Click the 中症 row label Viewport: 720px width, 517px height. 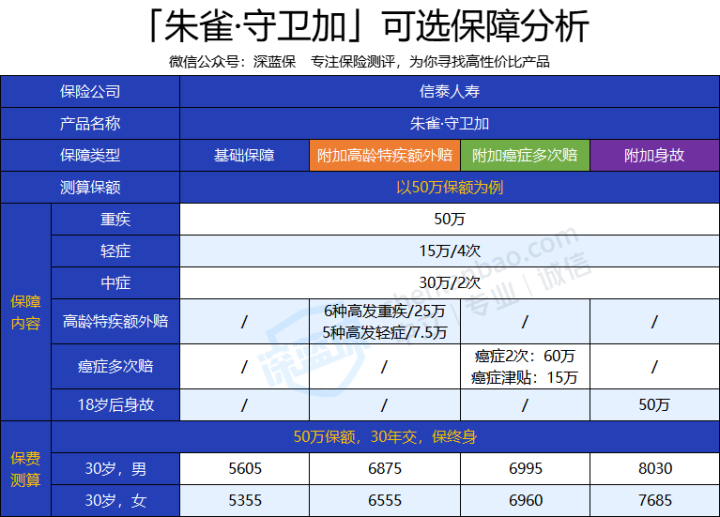tap(115, 283)
